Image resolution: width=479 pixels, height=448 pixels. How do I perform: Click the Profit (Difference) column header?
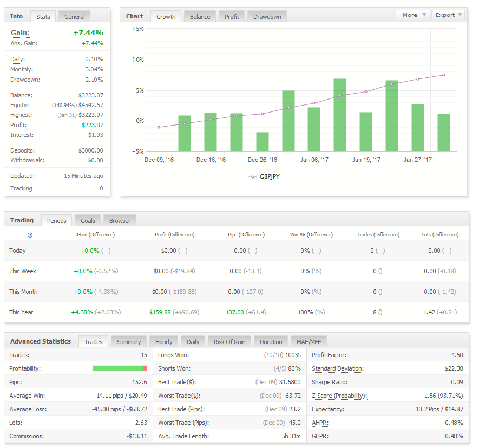(x=174, y=234)
